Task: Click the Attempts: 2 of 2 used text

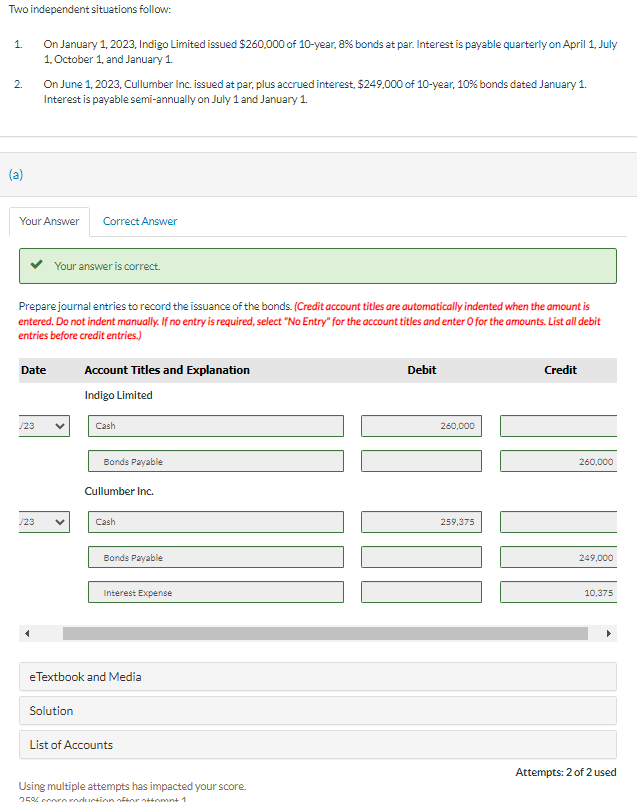Action: (565, 772)
